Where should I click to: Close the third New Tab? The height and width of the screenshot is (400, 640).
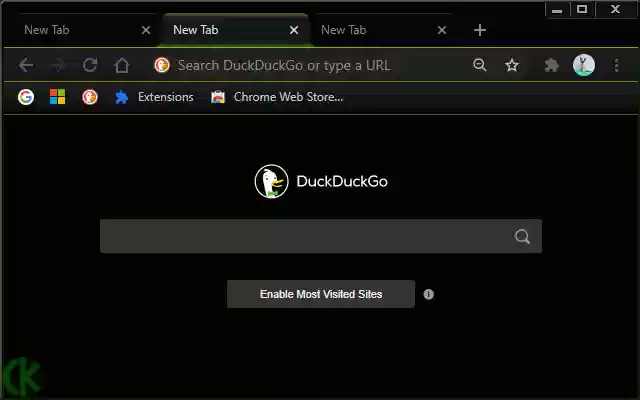pos(442,30)
